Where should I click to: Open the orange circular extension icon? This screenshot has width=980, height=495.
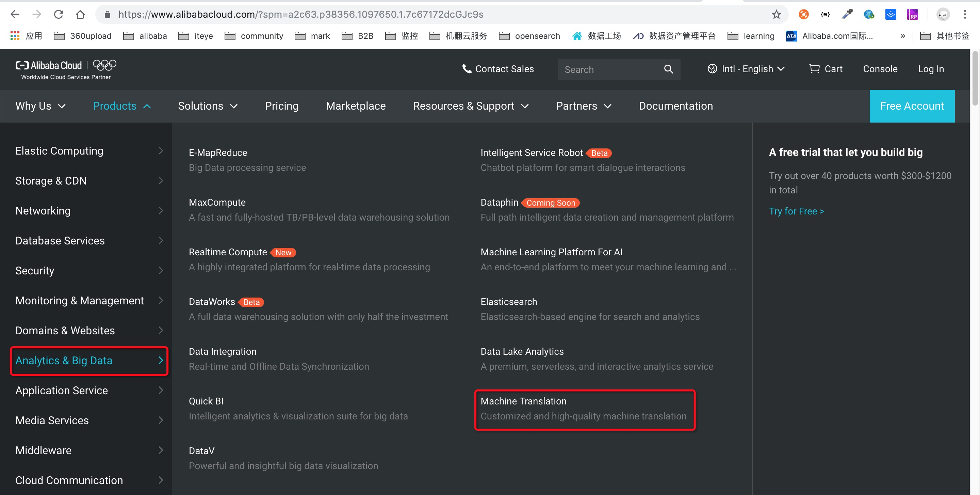(x=803, y=14)
